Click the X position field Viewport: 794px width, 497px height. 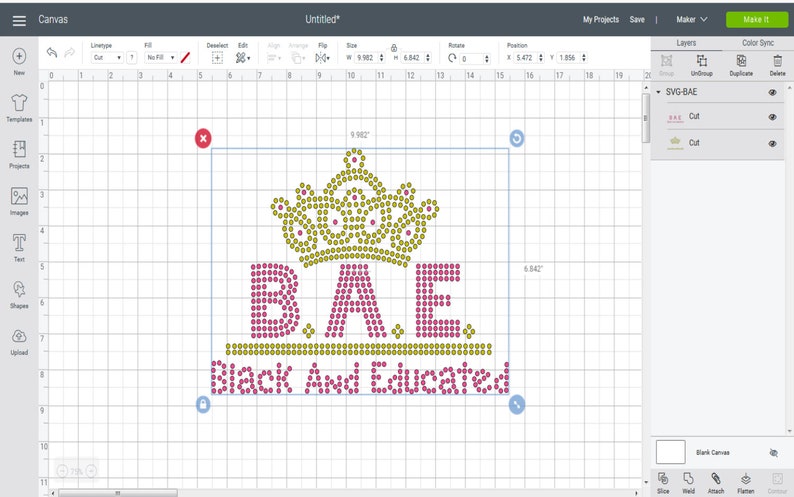[x=525, y=58]
